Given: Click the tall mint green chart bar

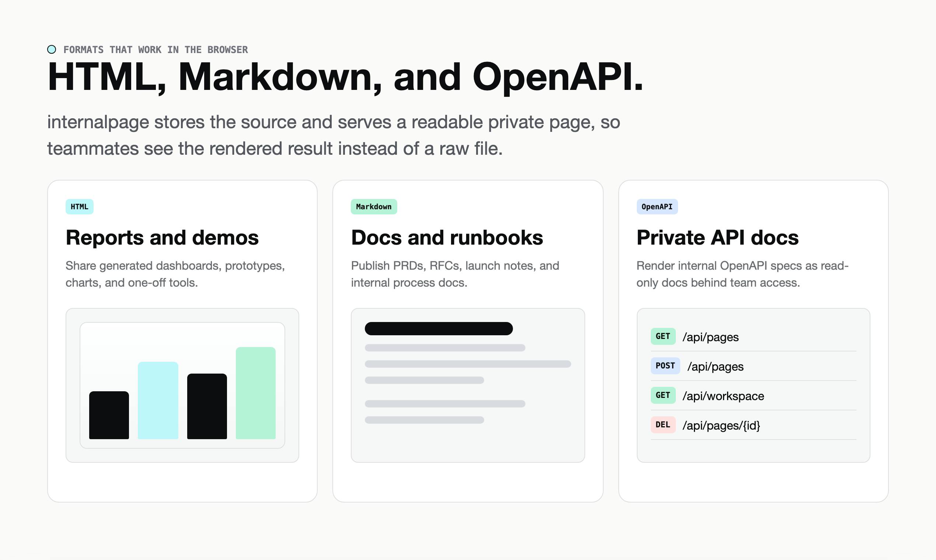Looking at the screenshot, I should tap(256, 393).
